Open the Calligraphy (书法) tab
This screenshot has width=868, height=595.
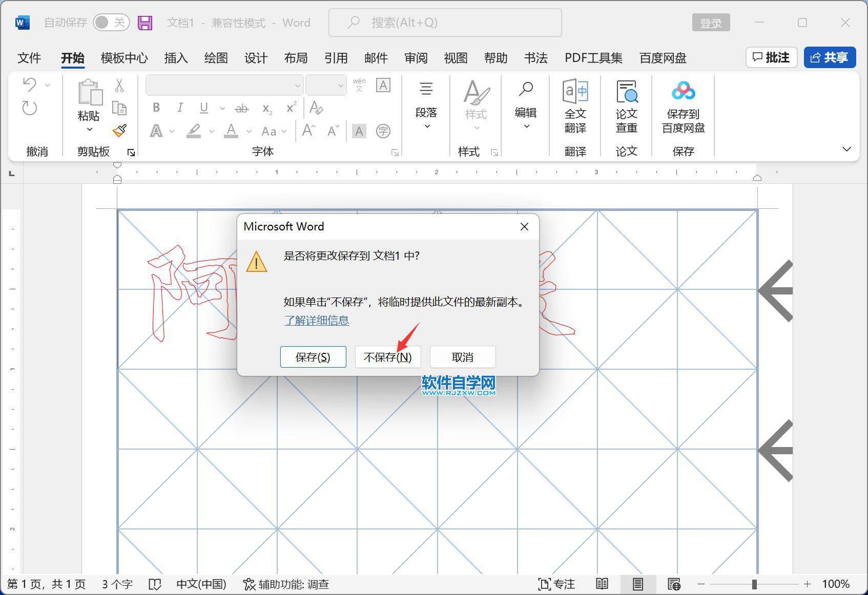[535, 58]
